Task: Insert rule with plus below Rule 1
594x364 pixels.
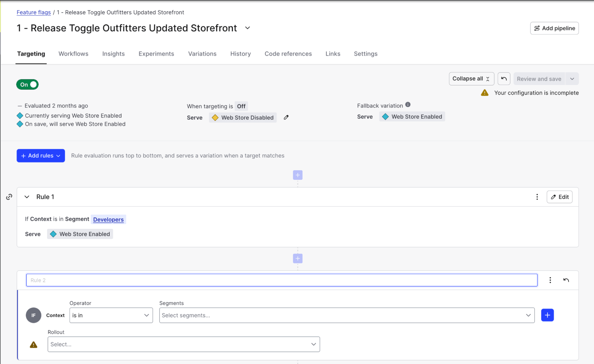Action: click(297, 259)
